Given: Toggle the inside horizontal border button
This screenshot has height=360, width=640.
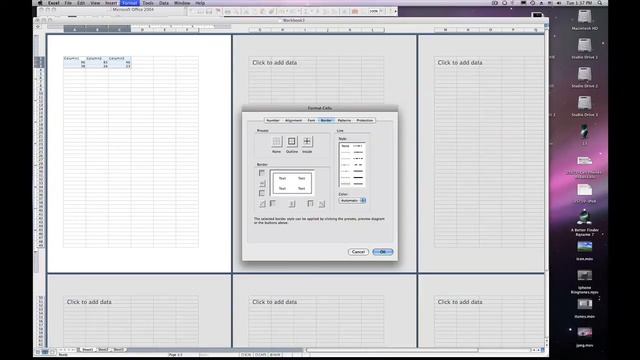Looking at the screenshot, I should [x=262, y=183].
